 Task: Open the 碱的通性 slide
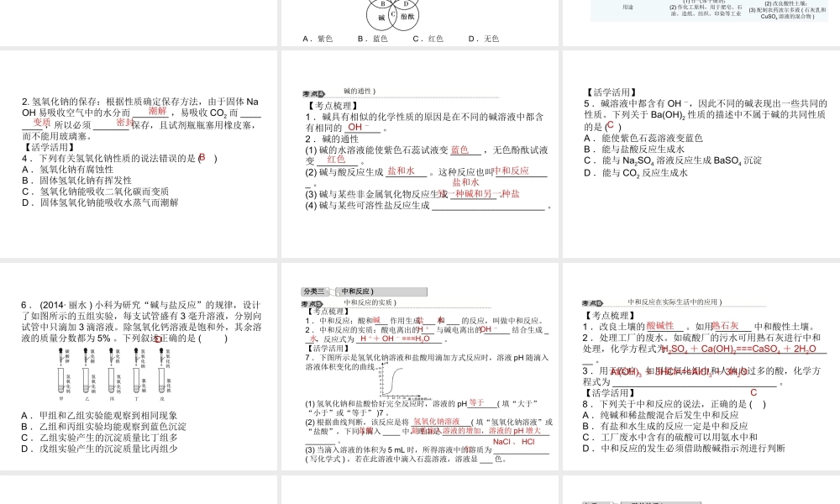pyautogui.click(x=420, y=154)
